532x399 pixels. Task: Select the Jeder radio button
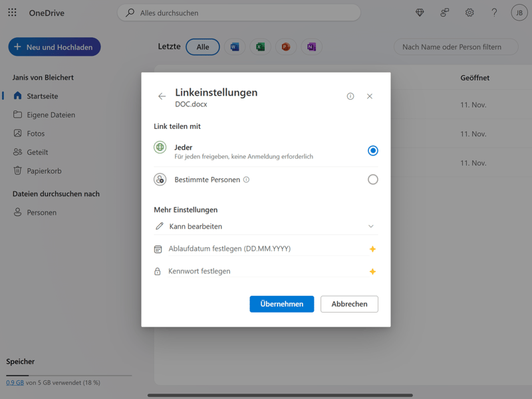(372, 151)
